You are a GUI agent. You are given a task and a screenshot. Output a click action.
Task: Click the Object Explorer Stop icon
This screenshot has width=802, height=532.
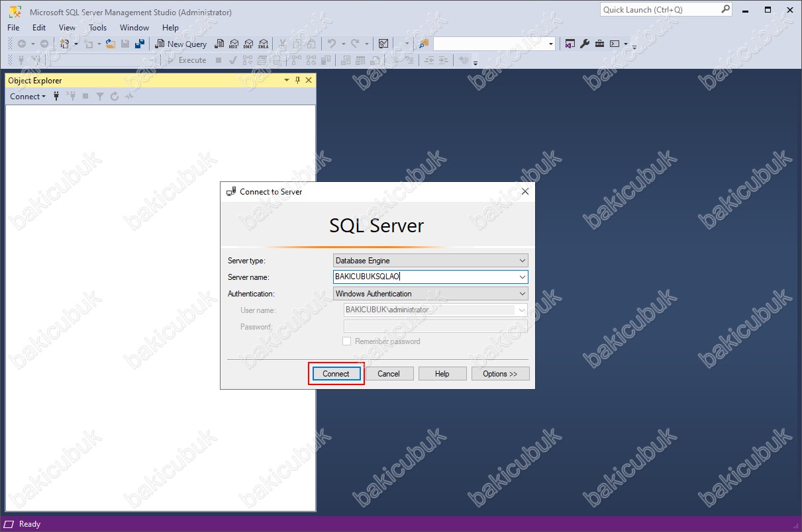(x=85, y=97)
